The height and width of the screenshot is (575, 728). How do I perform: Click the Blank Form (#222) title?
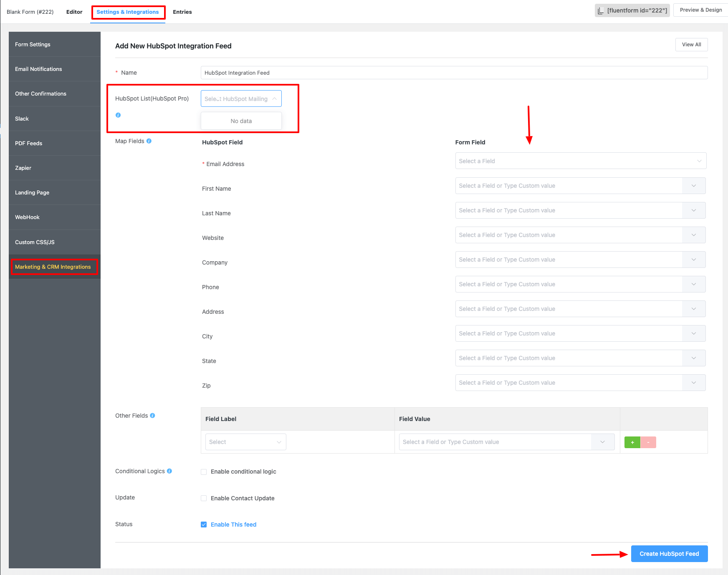(30, 12)
